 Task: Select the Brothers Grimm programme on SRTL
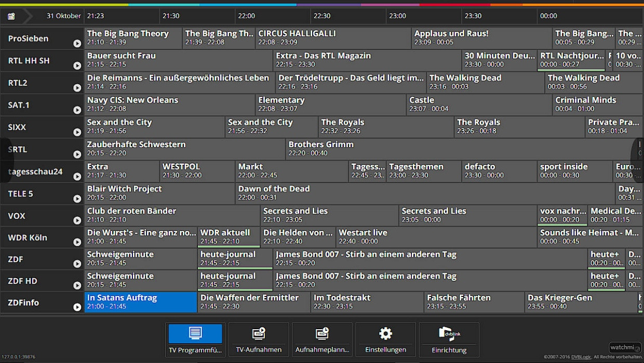tap(462, 149)
